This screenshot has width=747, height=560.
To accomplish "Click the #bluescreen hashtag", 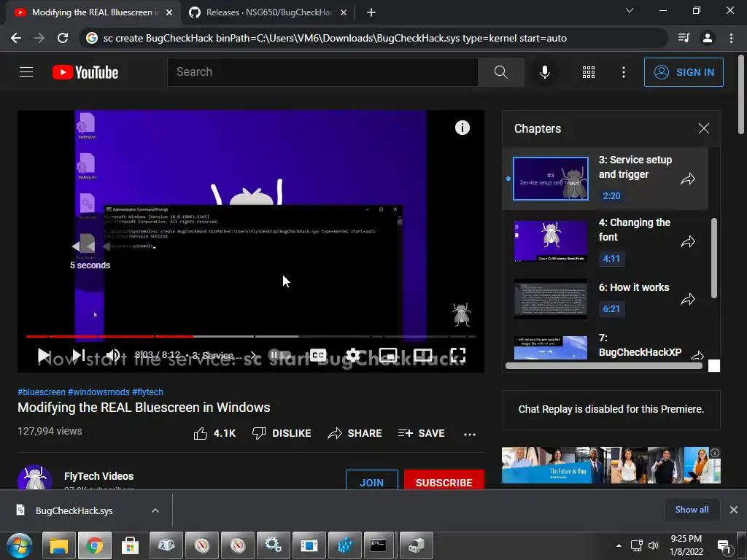I will pyautogui.click(x=42, y=392).
